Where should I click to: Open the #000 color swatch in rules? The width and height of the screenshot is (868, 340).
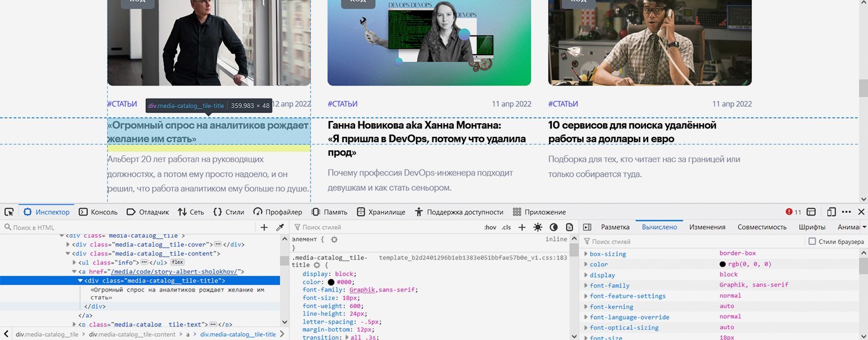point(331,282)
